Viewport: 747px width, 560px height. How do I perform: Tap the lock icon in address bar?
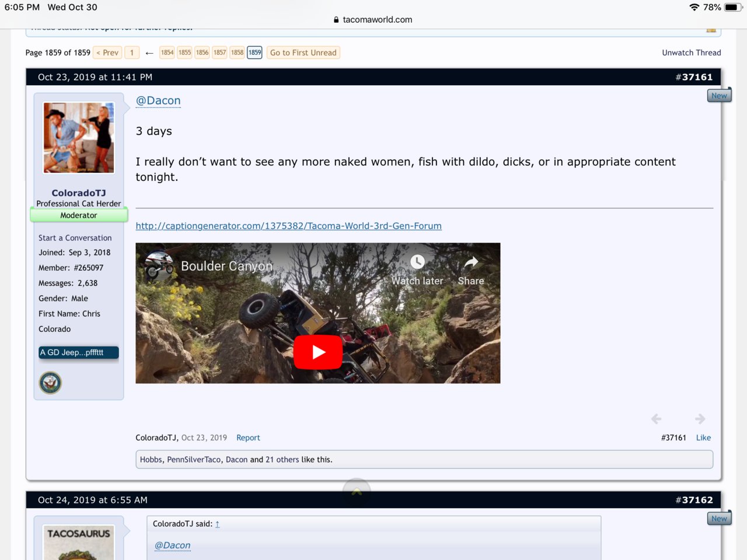[x=336, y=19]
